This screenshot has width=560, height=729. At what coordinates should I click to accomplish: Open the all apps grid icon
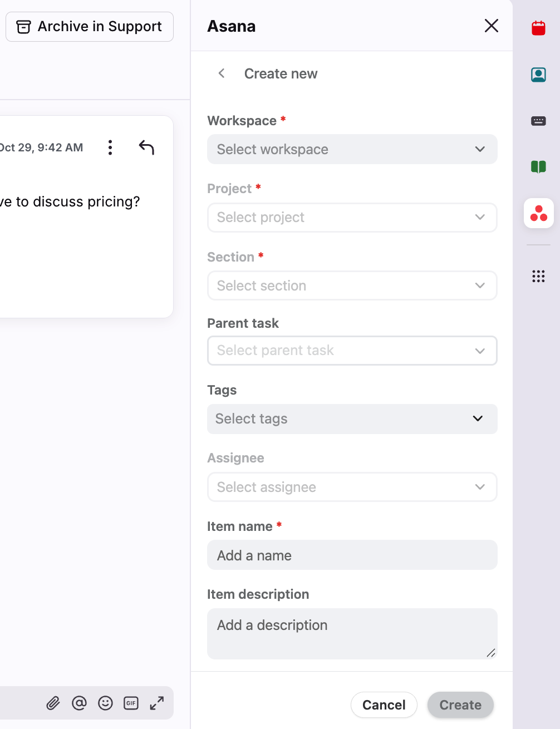click(538, 276)
